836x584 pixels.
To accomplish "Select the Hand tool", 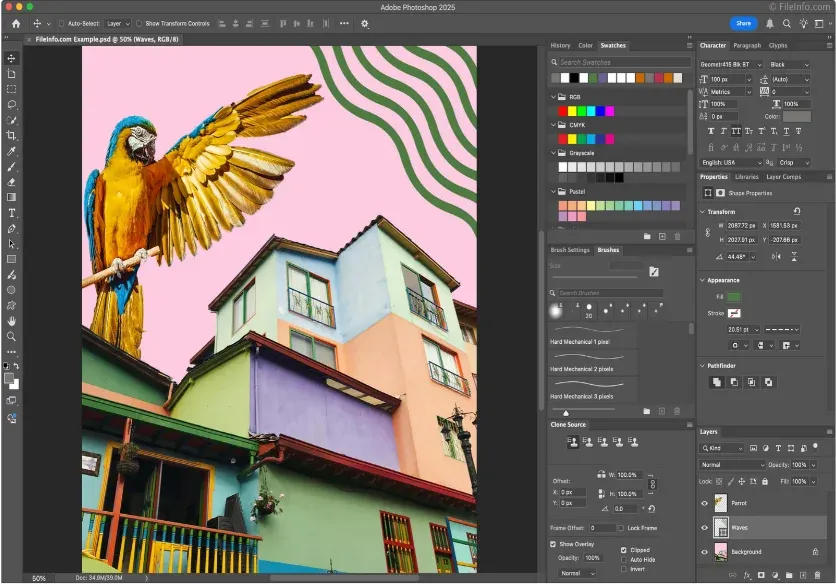I will (11, 321).
